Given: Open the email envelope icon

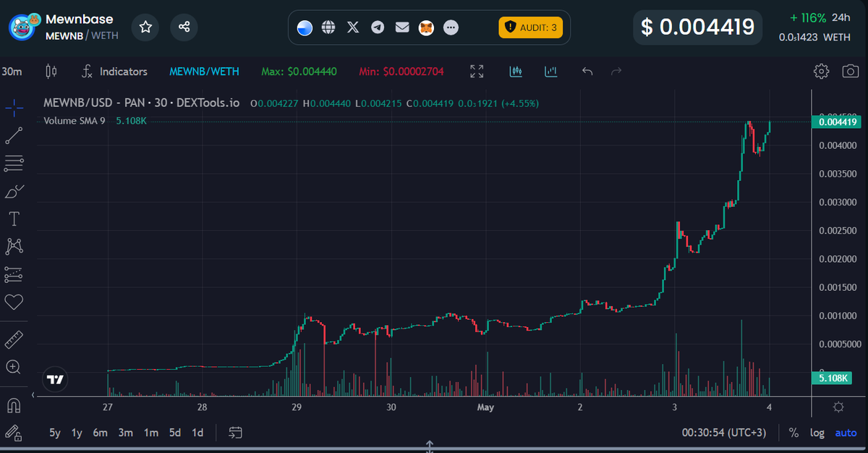Looking at the screenshot, I should pyautogui.click(x=402, y=27).
